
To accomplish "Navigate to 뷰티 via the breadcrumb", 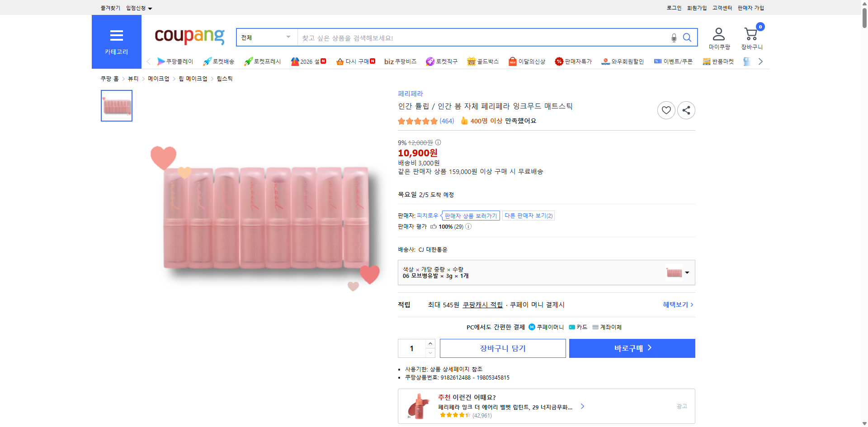I will (133, 78).
